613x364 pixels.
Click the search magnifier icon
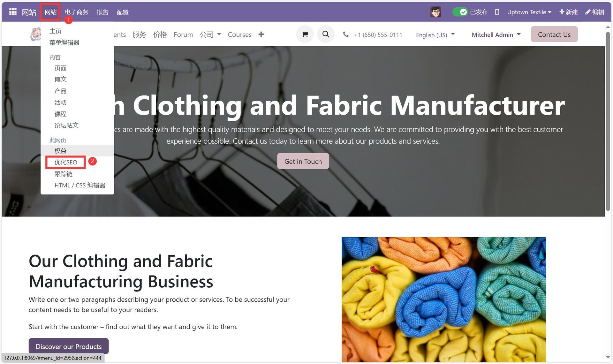[x=326, y=34]
